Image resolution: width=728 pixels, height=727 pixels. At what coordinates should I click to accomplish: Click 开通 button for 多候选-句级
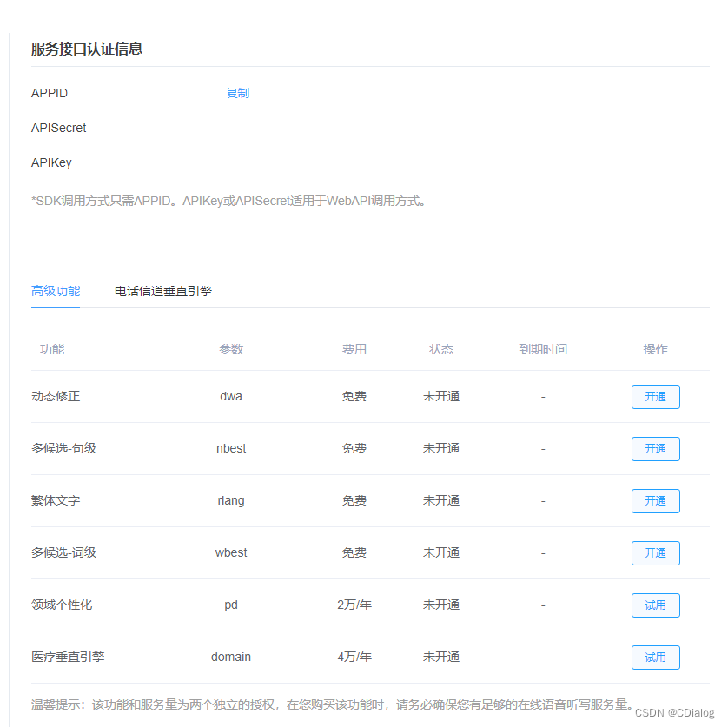click(656, 449)
